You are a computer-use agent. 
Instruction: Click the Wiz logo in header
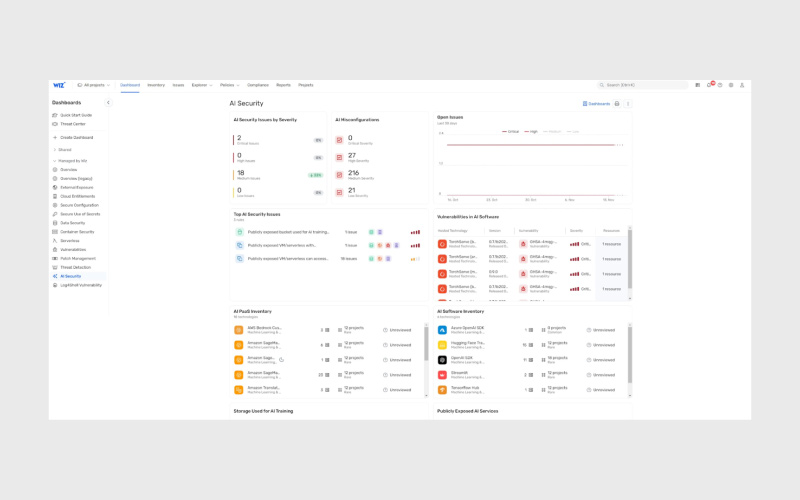tap(59, 85)
